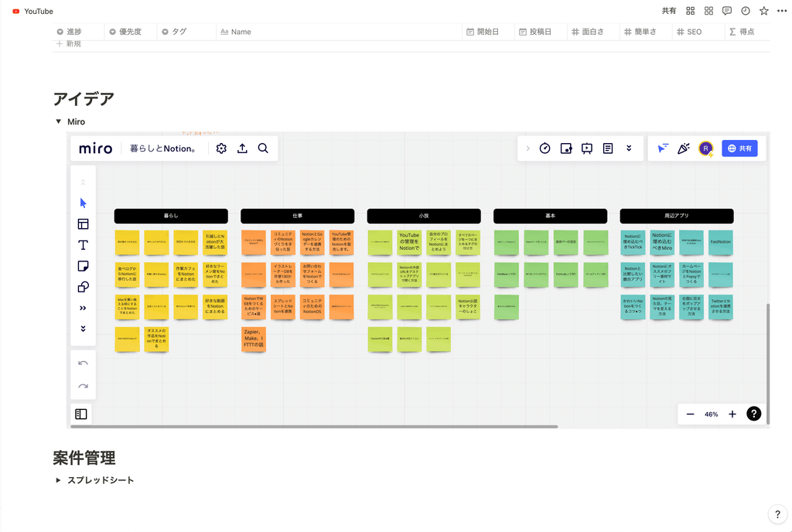This screenshot has width=792, height=532.
Task: Select the 暮らし column header block
Action: click(171, 216)
